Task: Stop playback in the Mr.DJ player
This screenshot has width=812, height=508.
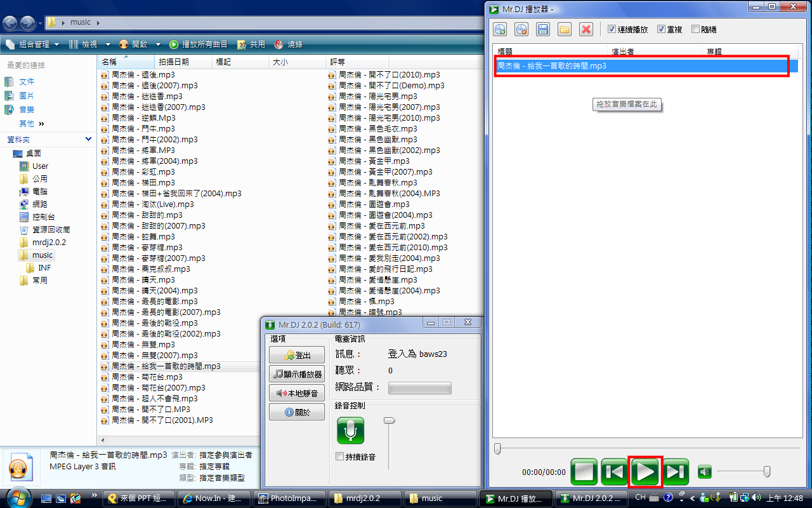Action: coord(584,472)
